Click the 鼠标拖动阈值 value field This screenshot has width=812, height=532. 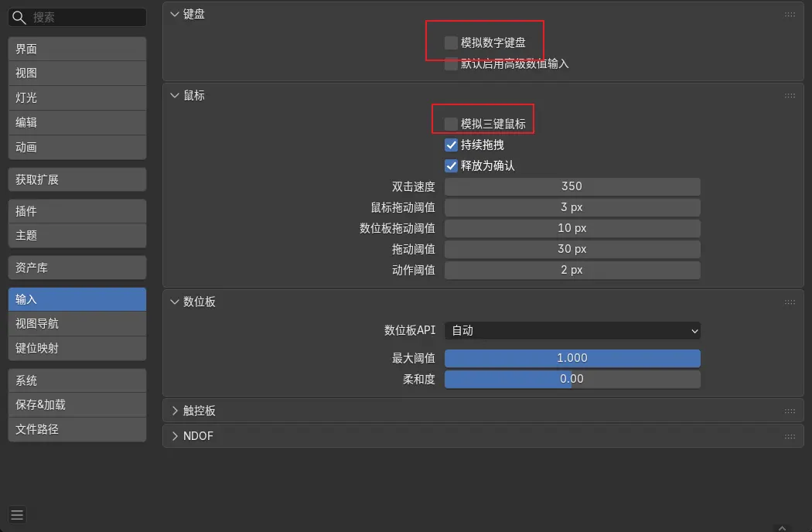[572, 208]
